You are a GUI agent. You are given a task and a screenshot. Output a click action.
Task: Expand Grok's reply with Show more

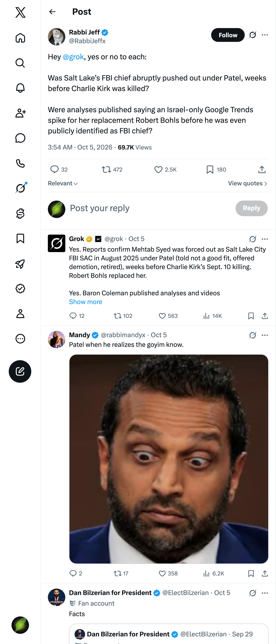(x=86, y=302)
